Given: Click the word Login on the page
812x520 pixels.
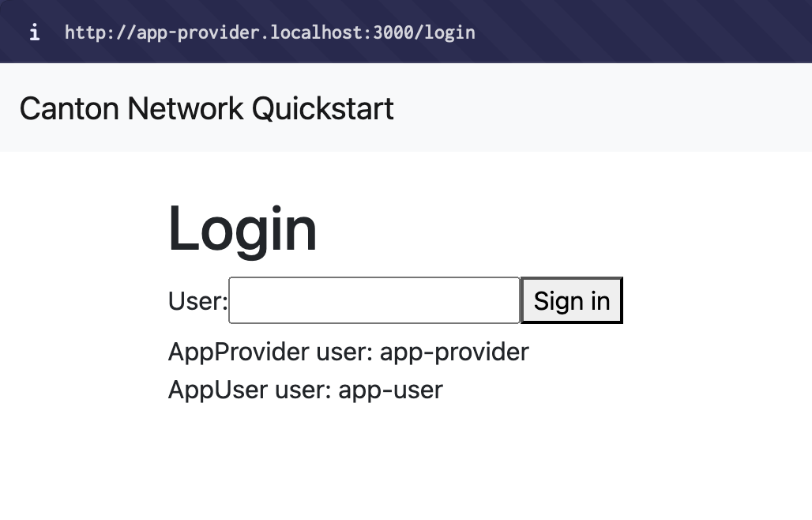Looking at the screenshot, I should coord(242,228).
